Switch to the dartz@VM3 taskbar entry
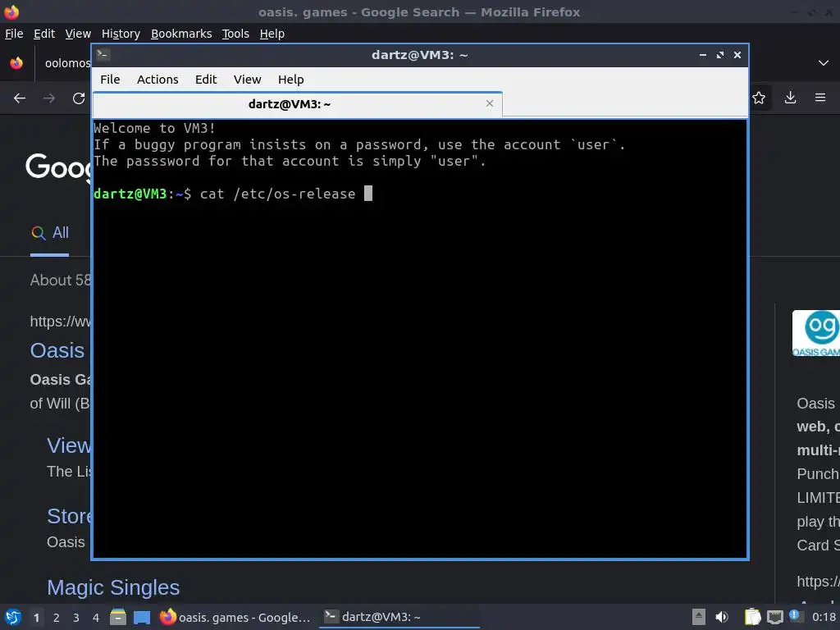 click(x=399, y=617)
